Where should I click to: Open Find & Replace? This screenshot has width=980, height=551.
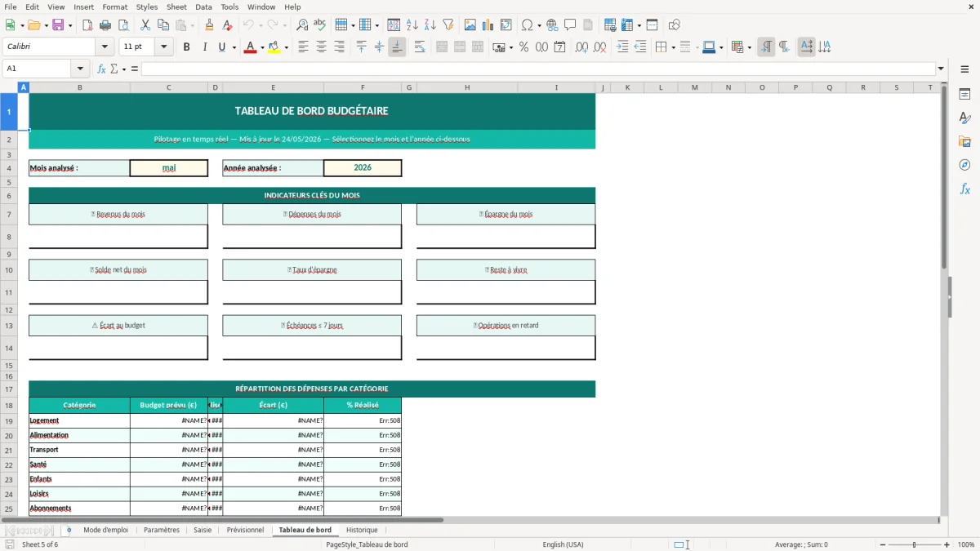coord(302,25)
